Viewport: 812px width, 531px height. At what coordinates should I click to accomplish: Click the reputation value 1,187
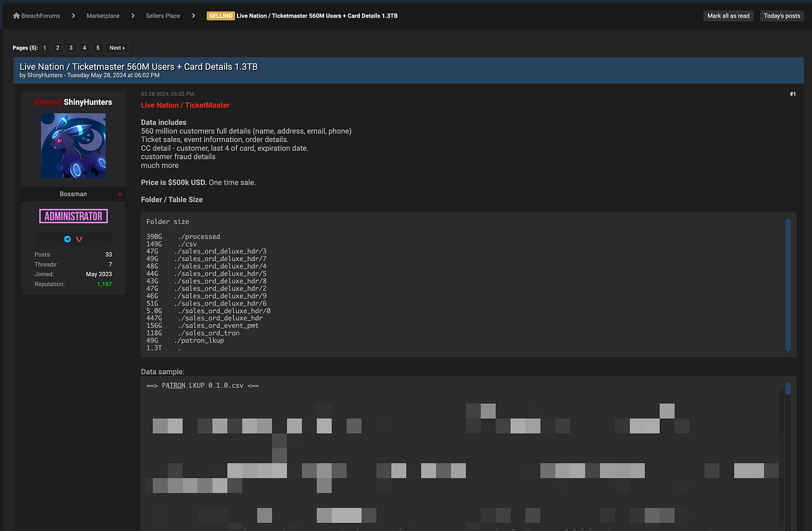point(104,284)
